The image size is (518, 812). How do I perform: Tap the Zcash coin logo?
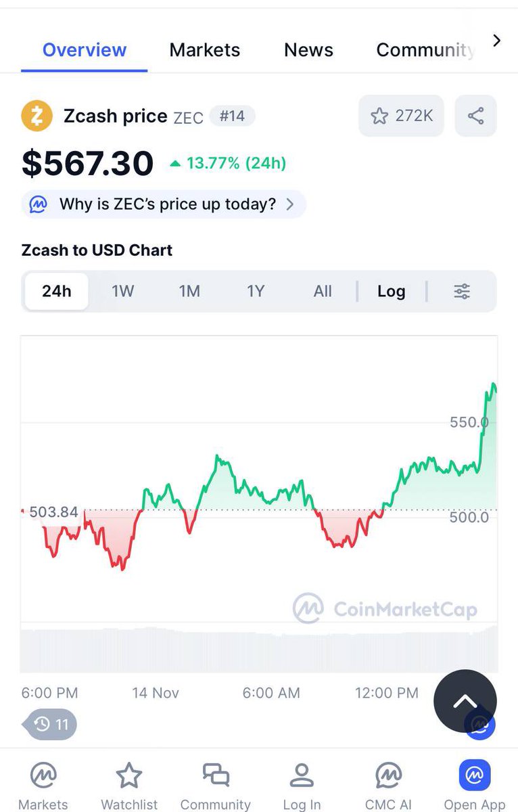point(37,116)
